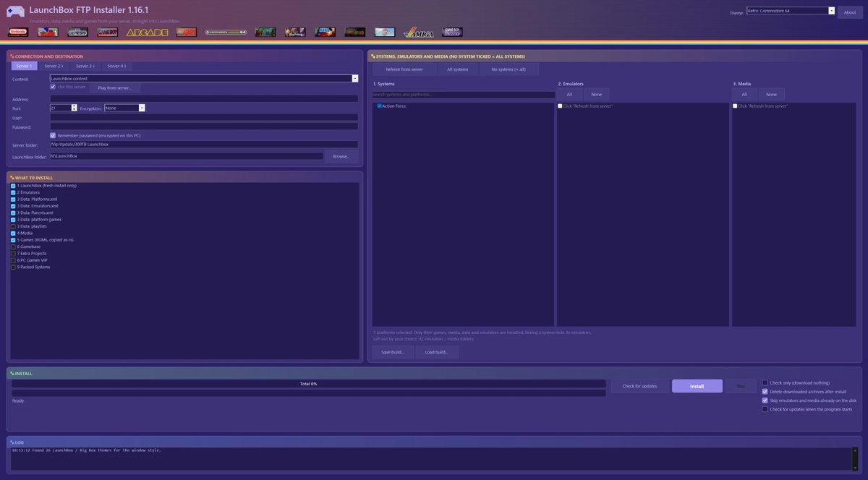The height and width of the screenshot is (480, 868).
Task: Start installation with the Install button
Action: point(697,386)
